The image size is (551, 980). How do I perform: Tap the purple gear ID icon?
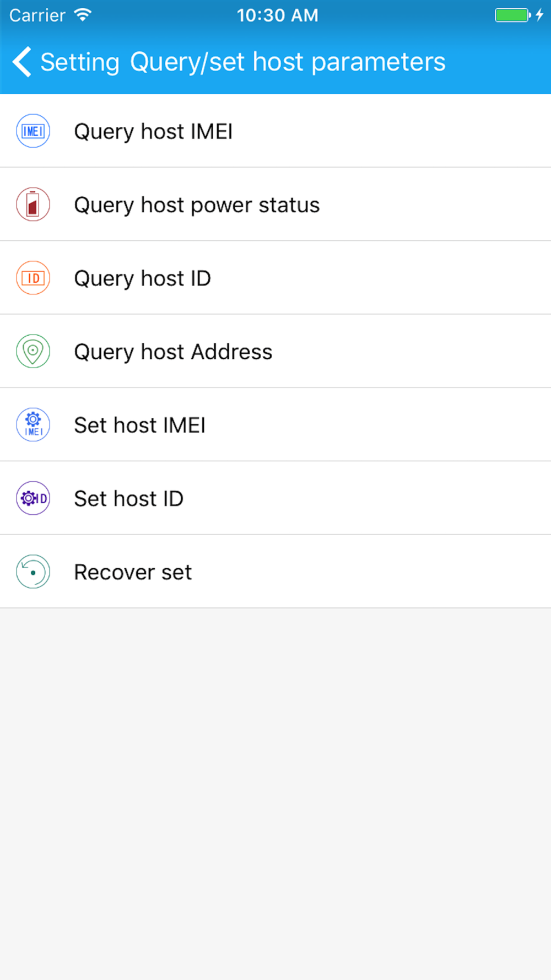pyautogui.click(x=33, y=498)
